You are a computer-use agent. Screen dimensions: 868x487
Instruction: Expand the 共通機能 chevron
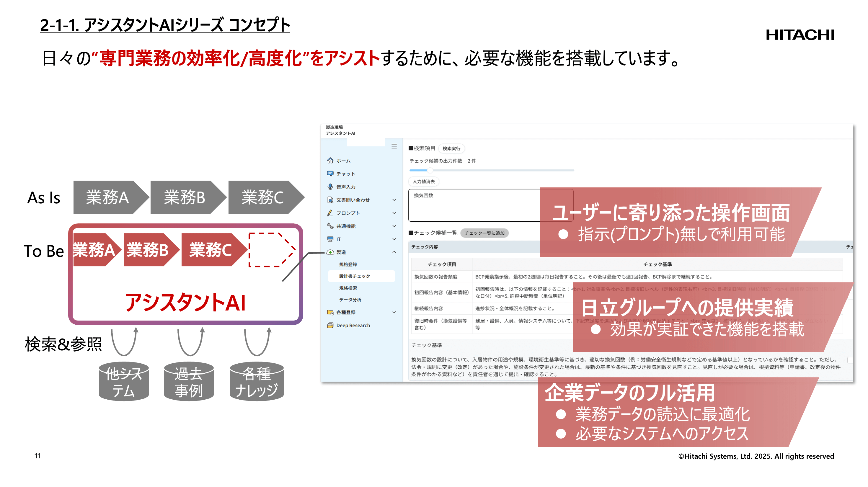point(394,226)
